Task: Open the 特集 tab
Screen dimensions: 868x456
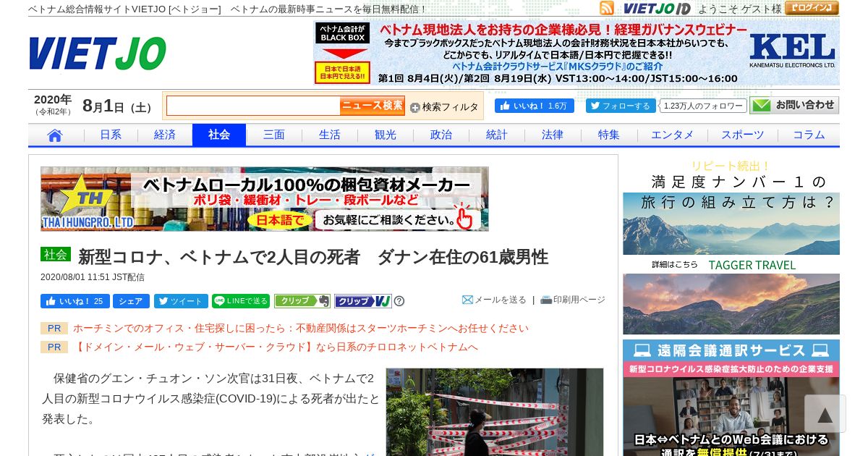Action: point(609,135)
